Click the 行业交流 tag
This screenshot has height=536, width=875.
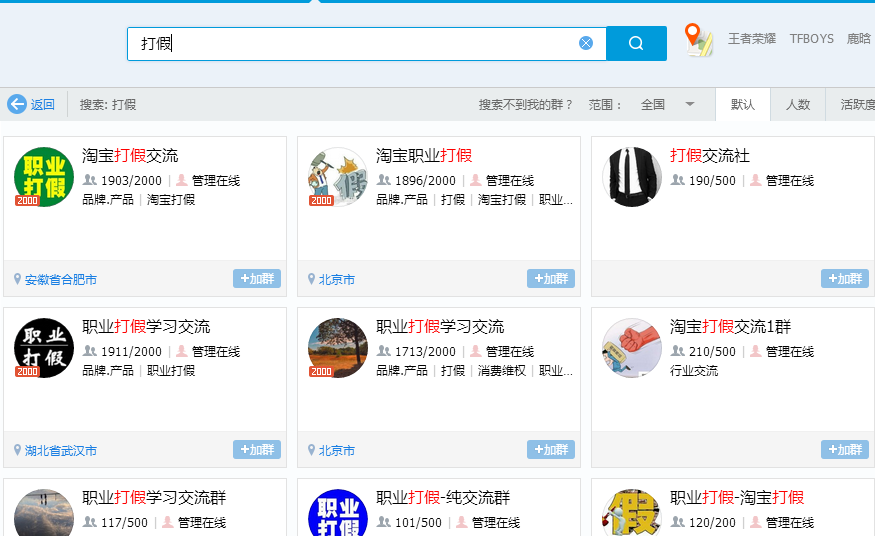click(x=694, y=371)
